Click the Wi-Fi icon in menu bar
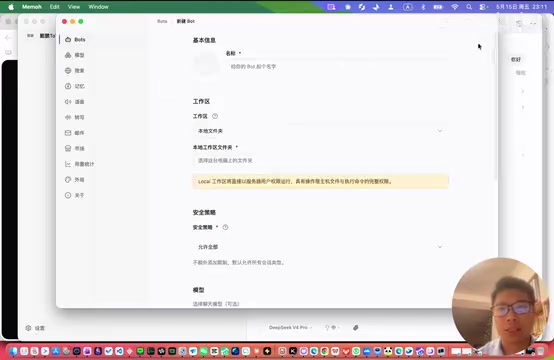The width and height of the screenshot is (554, 360). 455,7
